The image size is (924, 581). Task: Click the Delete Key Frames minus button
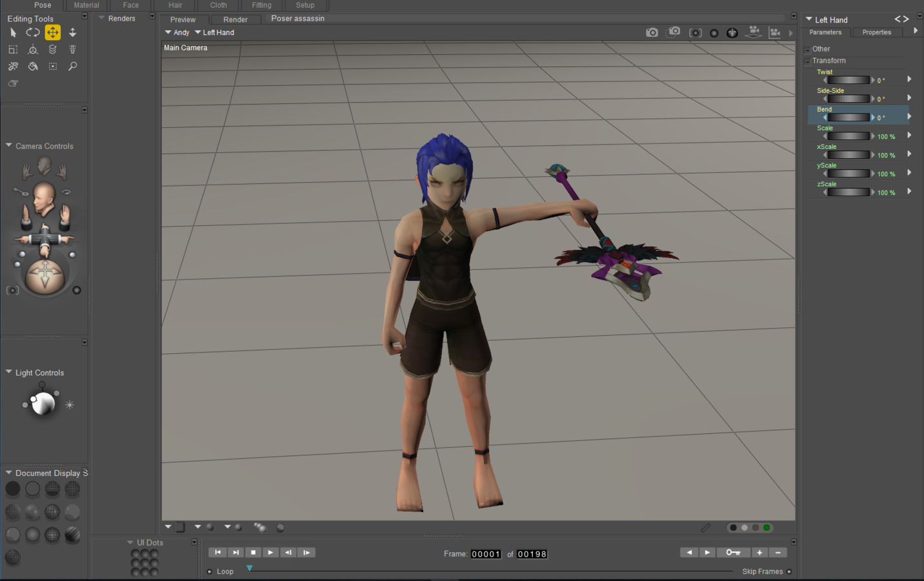pos(778,553)
